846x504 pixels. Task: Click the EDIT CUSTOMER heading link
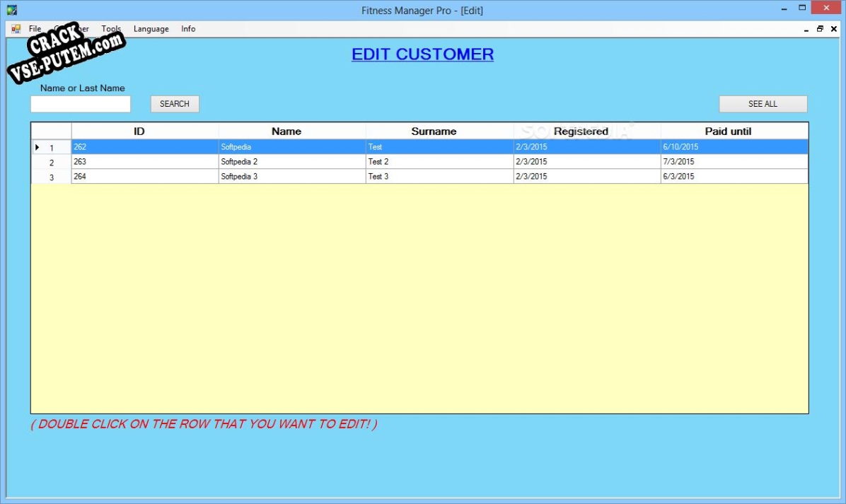click(x=422, y=54)
